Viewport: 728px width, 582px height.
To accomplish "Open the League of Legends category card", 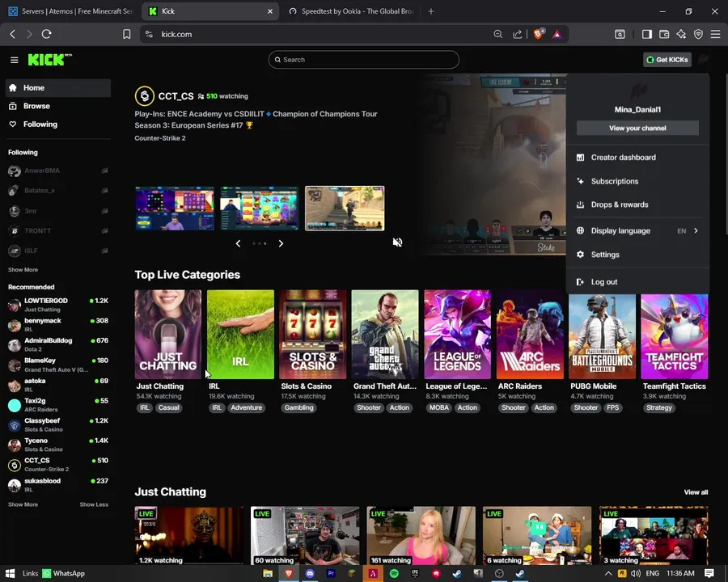I will click(457, 335).
